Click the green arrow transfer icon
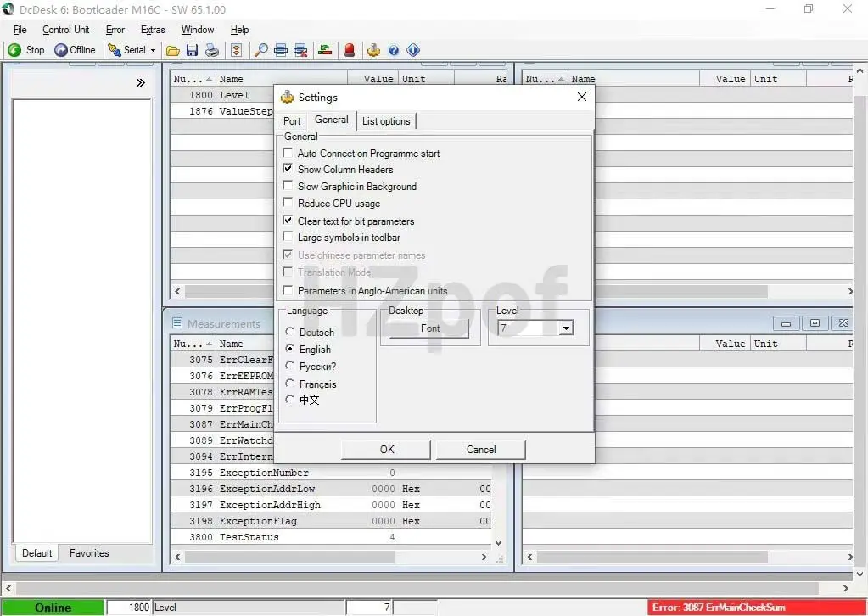Image resolution: width=868 pixels, height=616 pixels. [325, 50]
